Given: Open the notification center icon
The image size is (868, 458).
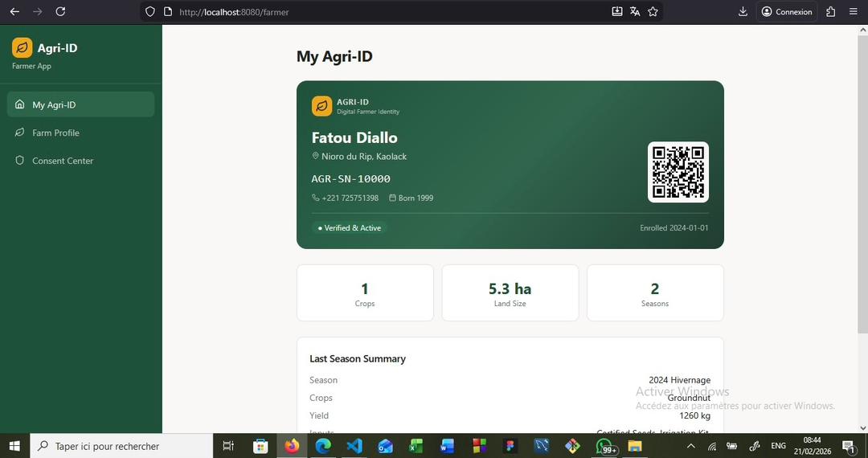Looking at the screenshot, I should 848,446.
